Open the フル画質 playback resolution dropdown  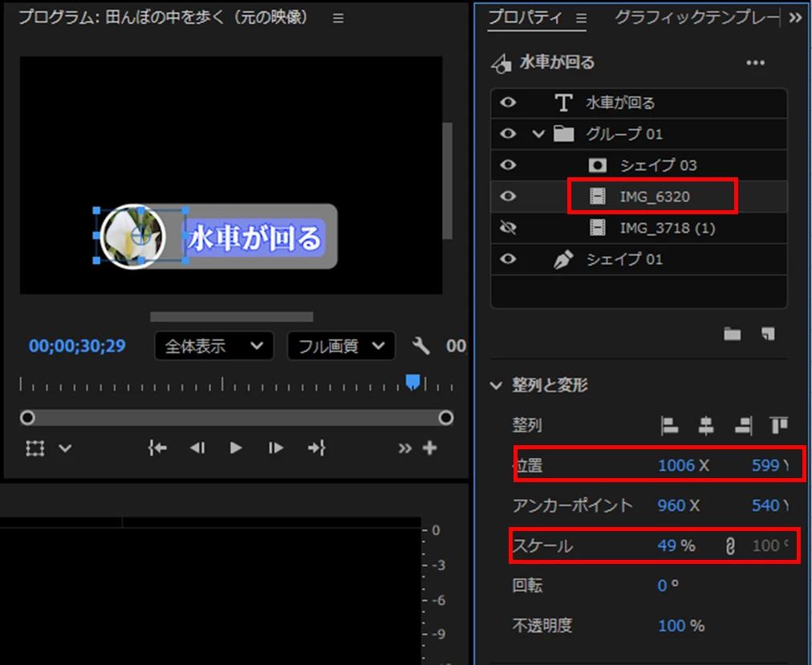(341, 346)
